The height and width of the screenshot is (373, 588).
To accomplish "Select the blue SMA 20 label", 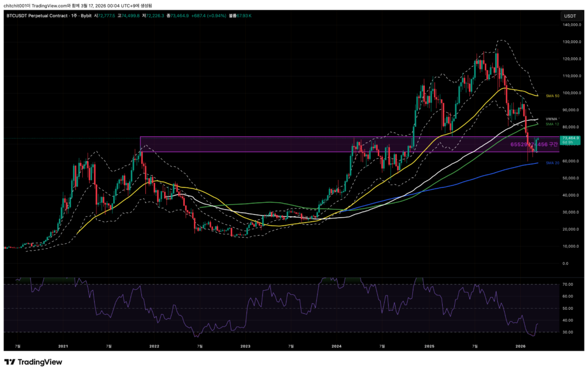I will point(552,163).
